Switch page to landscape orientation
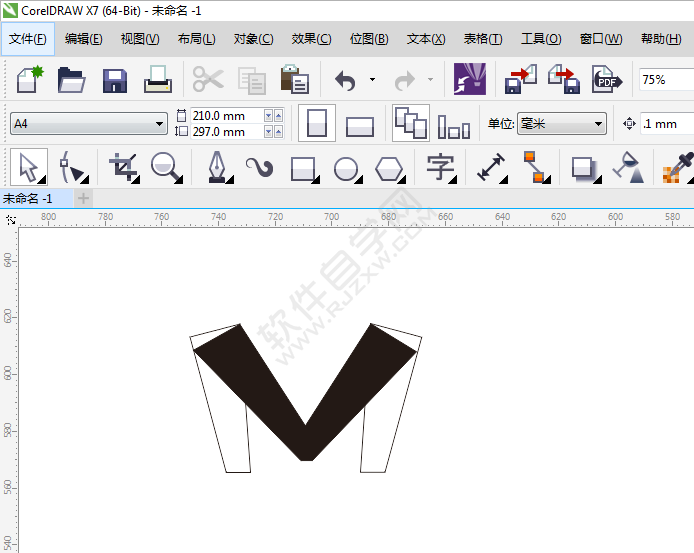The height and width of the screenshot is (553, 694). [x=359, y=125]
